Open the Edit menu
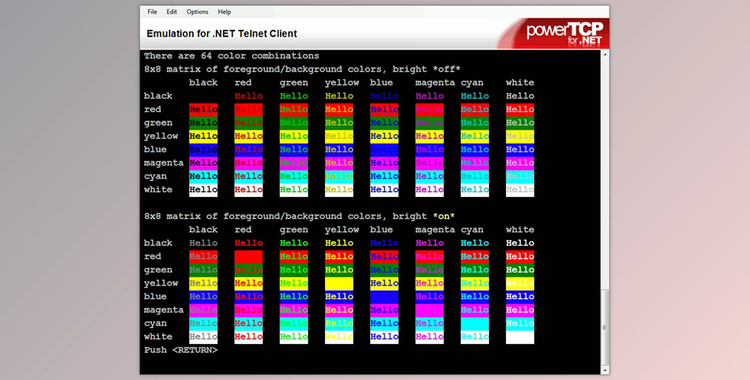Screen dimensions: 750x380 pyautogui.click(x=172, y=12)
